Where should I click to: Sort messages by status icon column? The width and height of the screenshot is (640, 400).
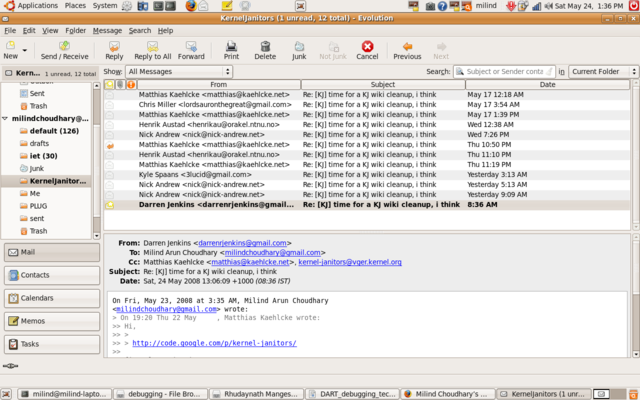click(109, 84)
